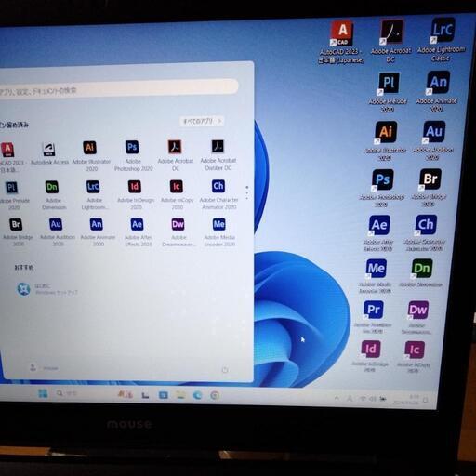Screen dimensions: 476x476
Task: Open Adobe Character Animator 2020 in Start menu
Action: pyautogui.click(x=218, y=193)
